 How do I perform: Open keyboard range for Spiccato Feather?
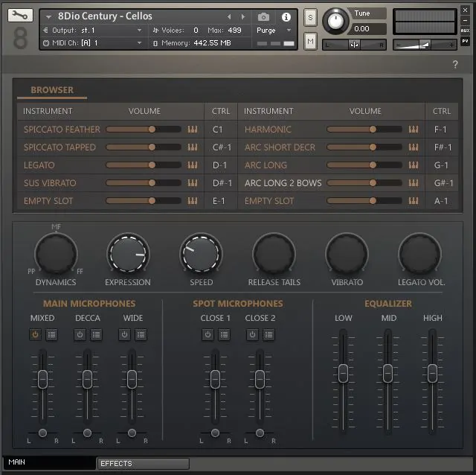[x=193, y=130]
